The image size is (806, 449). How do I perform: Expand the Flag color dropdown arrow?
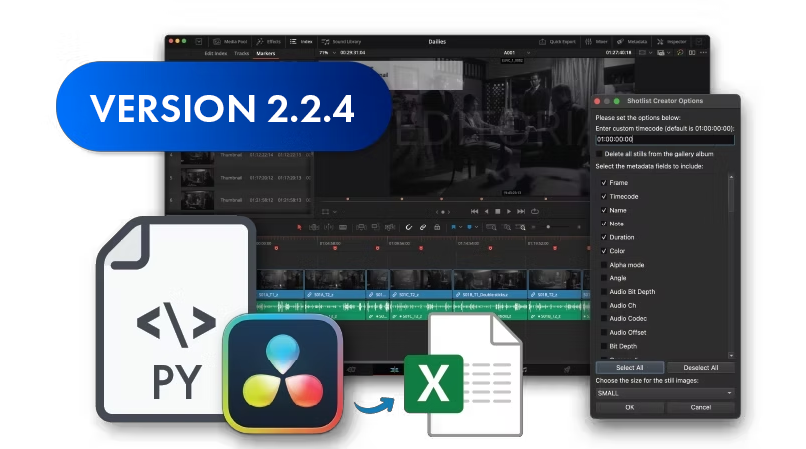pos(461,227)
